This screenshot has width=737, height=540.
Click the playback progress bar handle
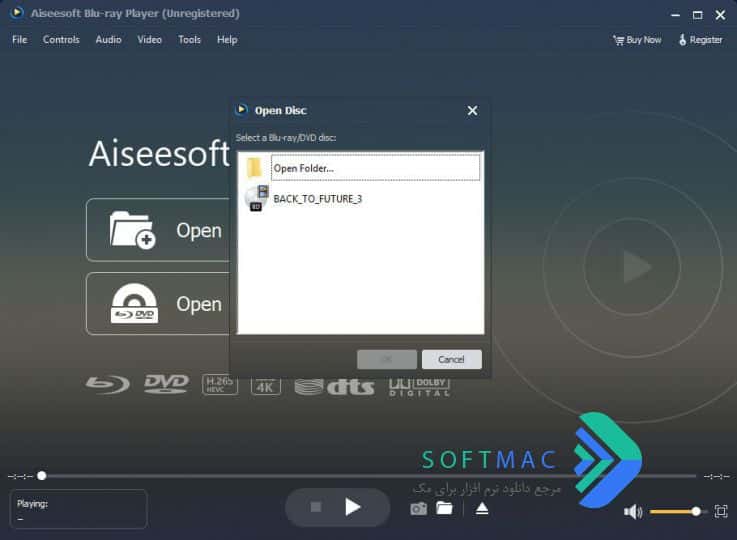pyautogui.click(x=42, y=476)
